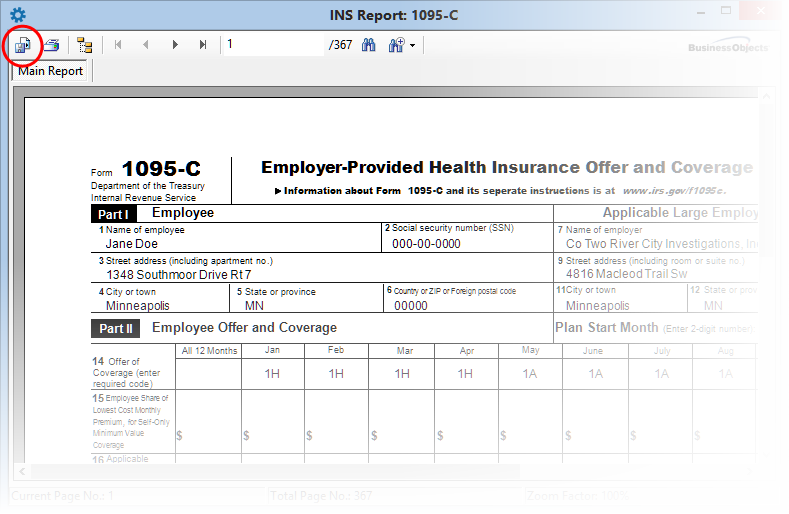Click the zoom binoculars icon
Image resolution: width=789 pixels, height=514 pixels.
(397, 45)
